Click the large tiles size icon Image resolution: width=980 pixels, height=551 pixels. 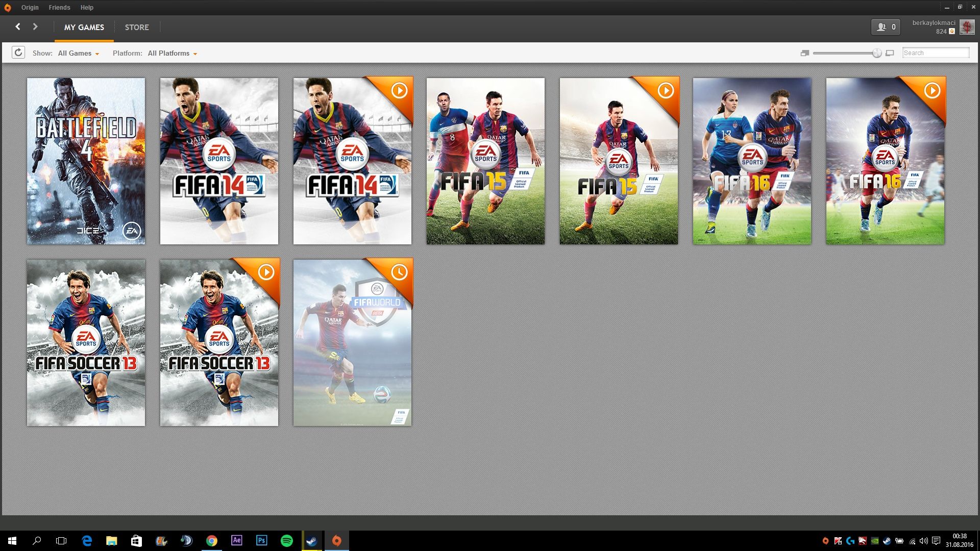(890, 53)
